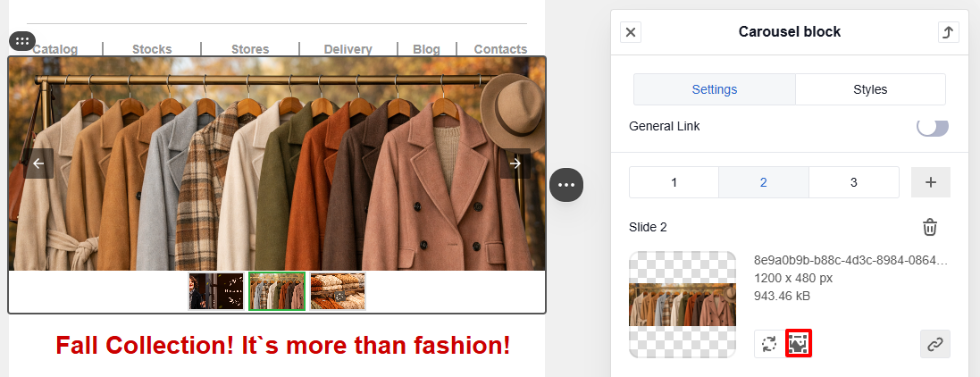Screen dimensions: 980x377
Task: Delete Slide 2 using trash icon
Action: coord(930,227)
